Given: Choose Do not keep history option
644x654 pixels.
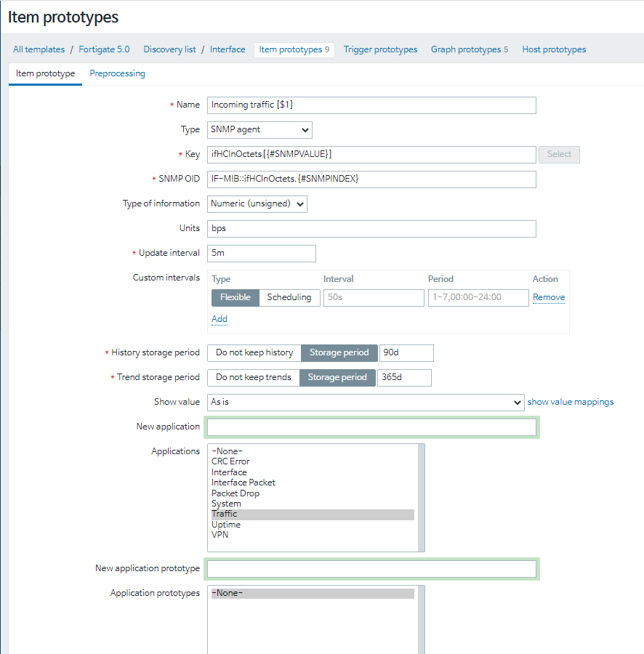Looking at the screenshot, I should tap(254, 352).
